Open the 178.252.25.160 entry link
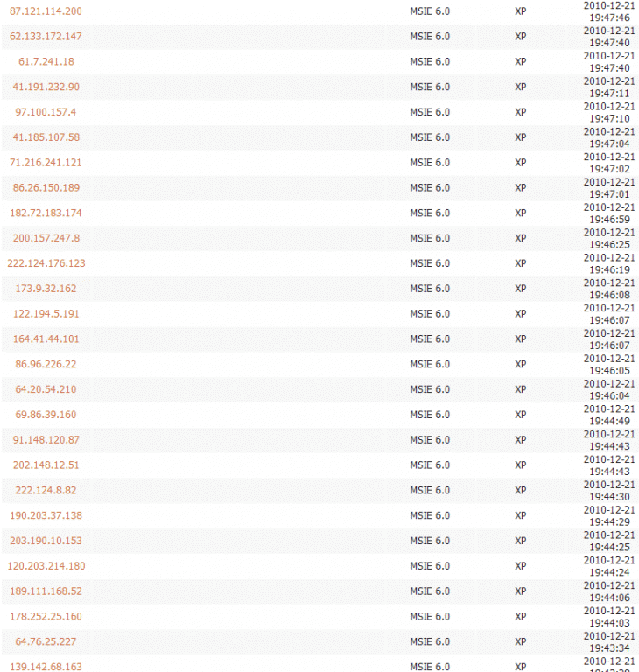 (x=46, y=617)
